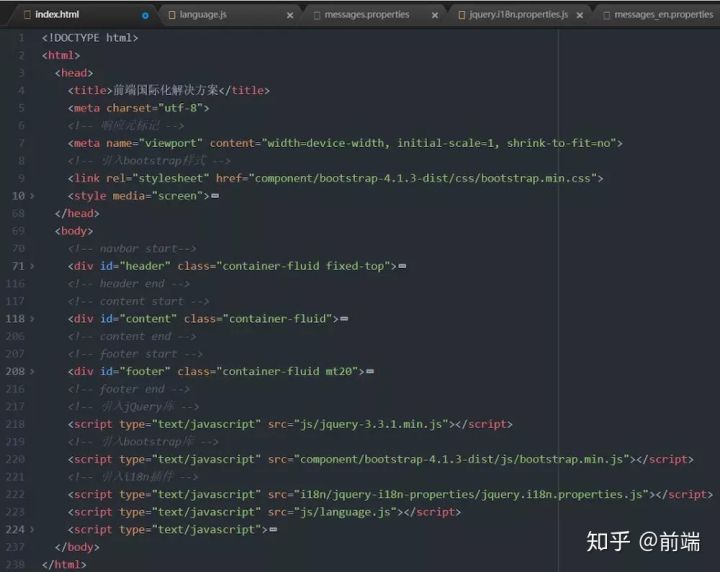
Task: Click the "content end" comment
Action: coord(132,337)
